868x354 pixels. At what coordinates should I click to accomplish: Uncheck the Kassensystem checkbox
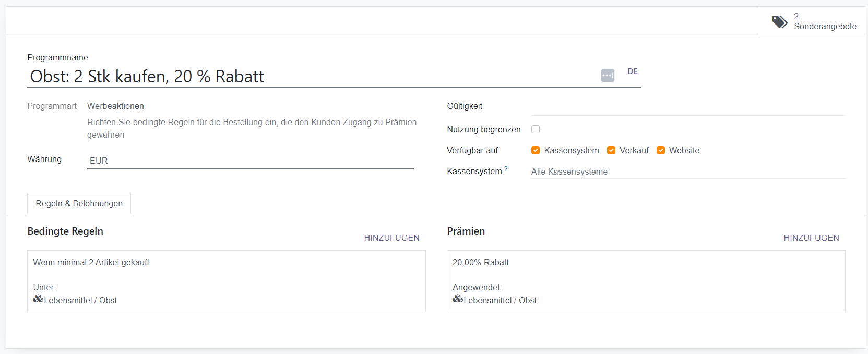click(x=536, y=150)
